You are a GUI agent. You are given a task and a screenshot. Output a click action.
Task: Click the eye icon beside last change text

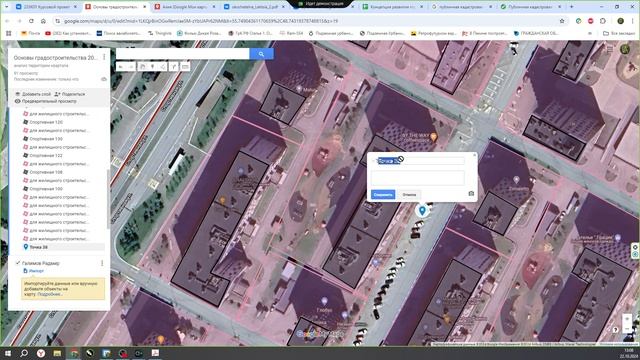point(104,79)
